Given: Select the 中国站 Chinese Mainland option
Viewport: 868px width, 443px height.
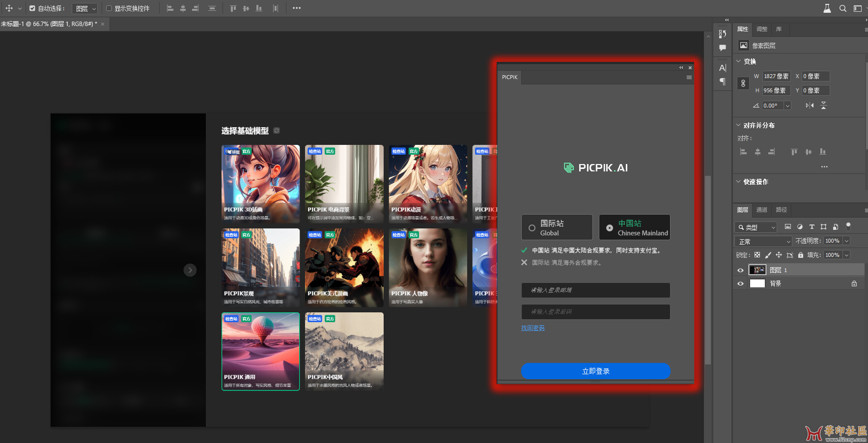Looking at the screenshot, I should coord(635,227).
